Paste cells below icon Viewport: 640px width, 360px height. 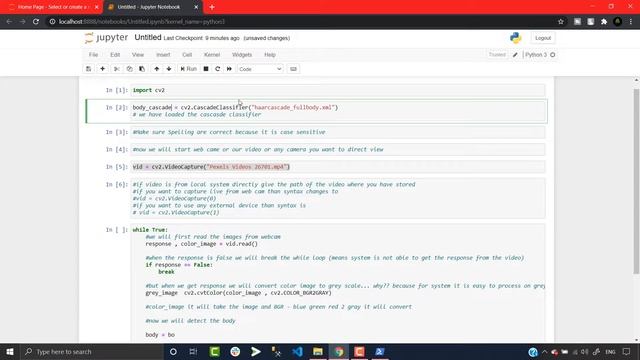(x=142, y=69)
